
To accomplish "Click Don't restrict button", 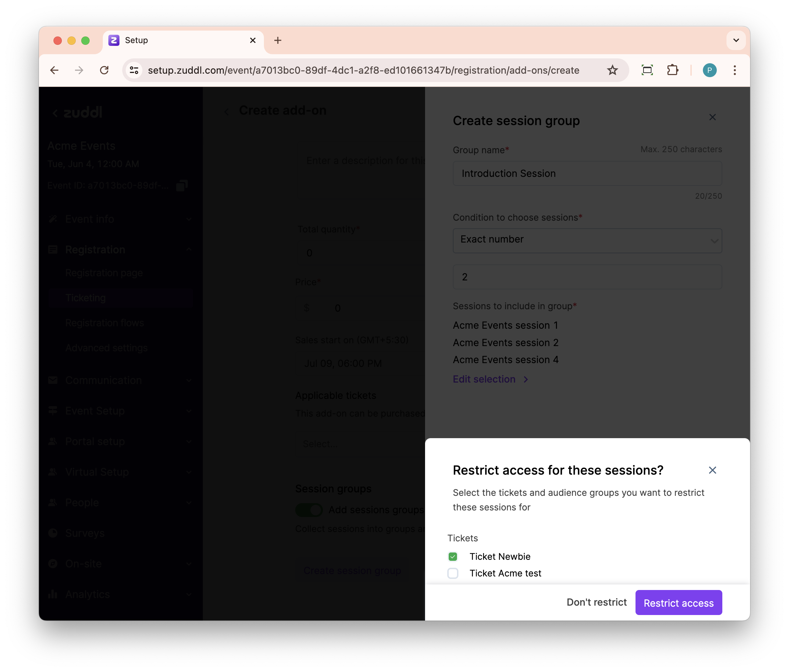I will click(596, 602).
